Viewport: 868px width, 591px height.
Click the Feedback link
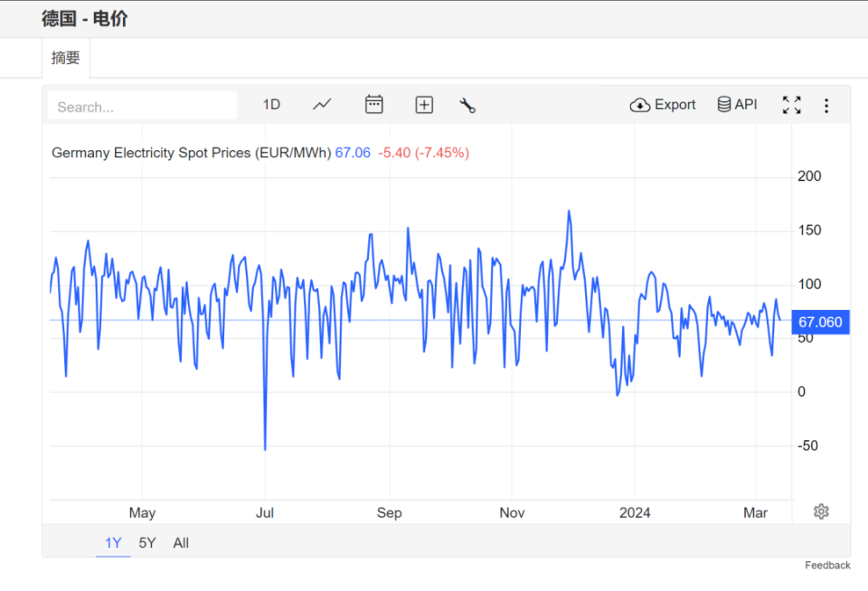pos(827,565)
